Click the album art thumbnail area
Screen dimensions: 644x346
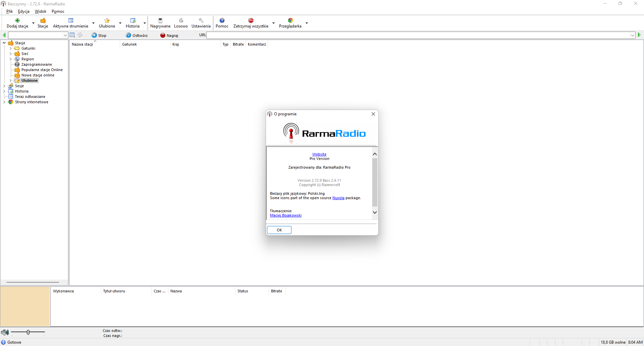point(25,306)
